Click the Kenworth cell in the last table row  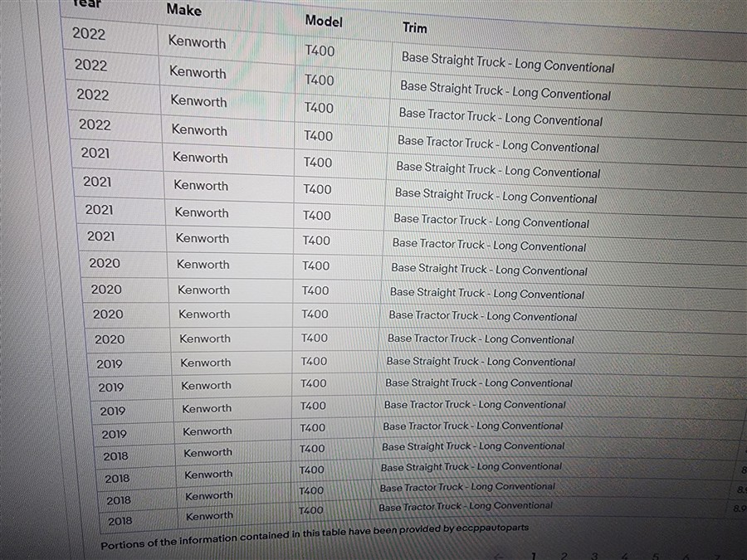(209, 516)
